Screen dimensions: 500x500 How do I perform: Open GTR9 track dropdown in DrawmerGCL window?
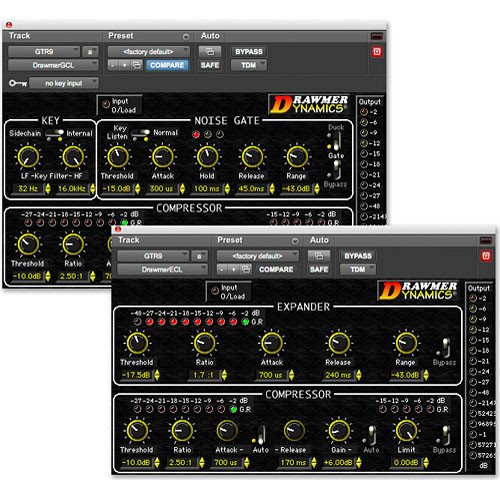pos(44,52)
